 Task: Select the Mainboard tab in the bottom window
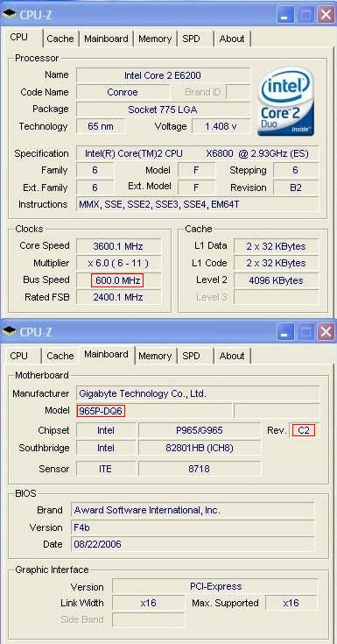click(x=106, y=354)
